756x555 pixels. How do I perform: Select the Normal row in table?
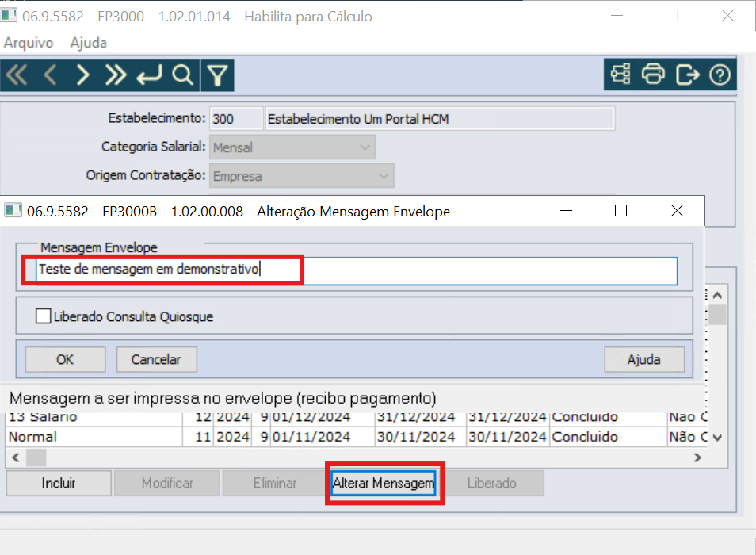point(357,437)
